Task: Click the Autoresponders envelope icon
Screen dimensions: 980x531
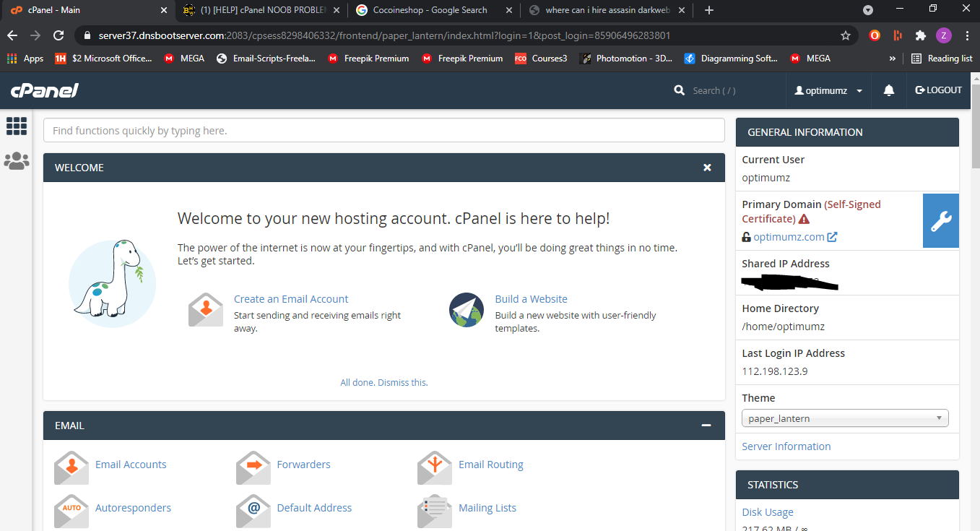Action: click(71, 511)
